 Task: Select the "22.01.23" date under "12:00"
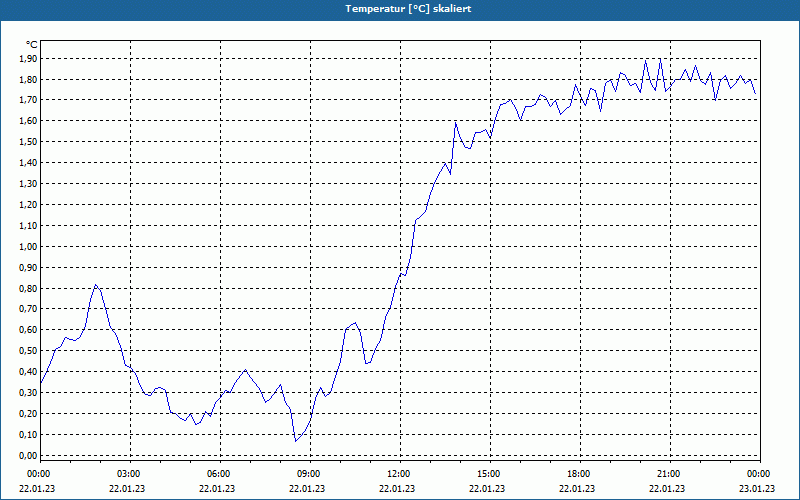(396, 488)
